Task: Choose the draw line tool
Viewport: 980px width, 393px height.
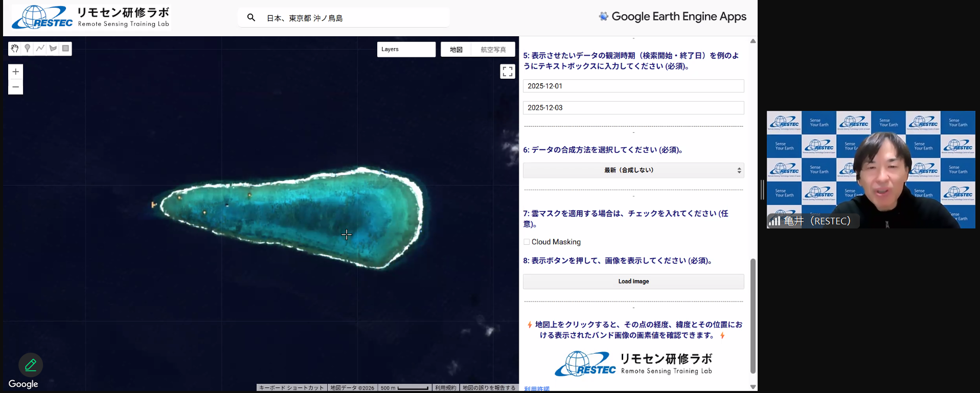Action: [x=40, y=49]
